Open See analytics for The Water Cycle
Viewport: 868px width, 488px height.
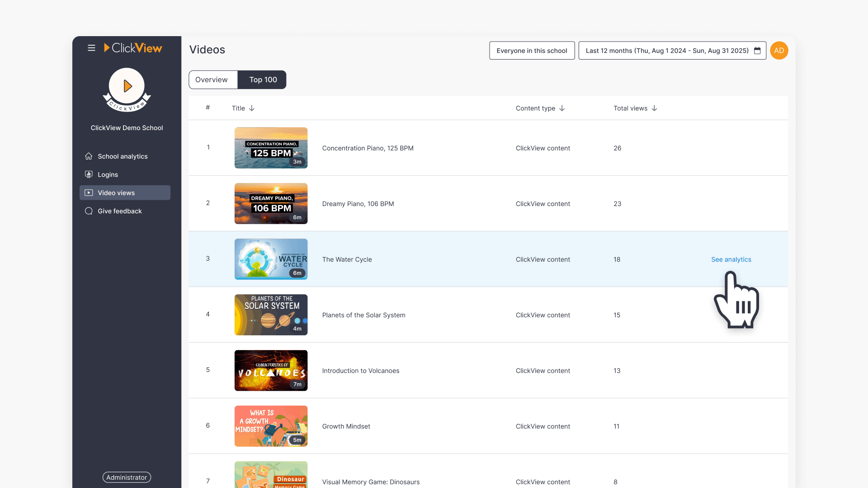(731, 259)
